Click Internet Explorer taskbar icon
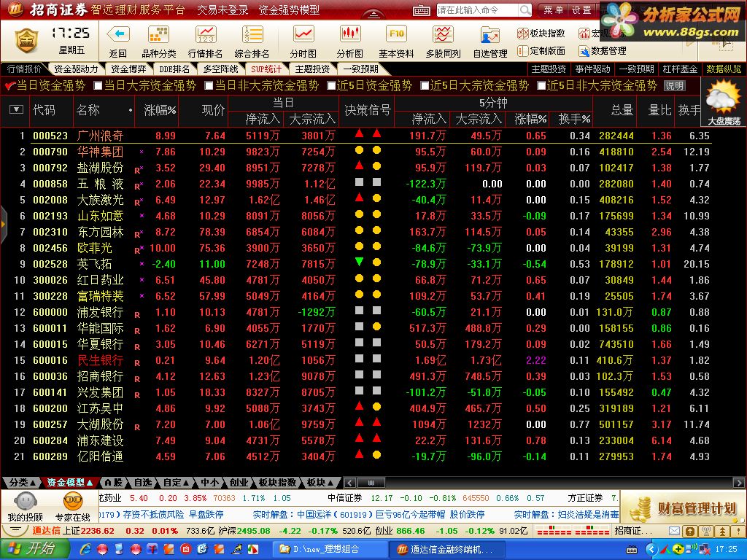This screenshot has height=560, width=747. (86, 549)
